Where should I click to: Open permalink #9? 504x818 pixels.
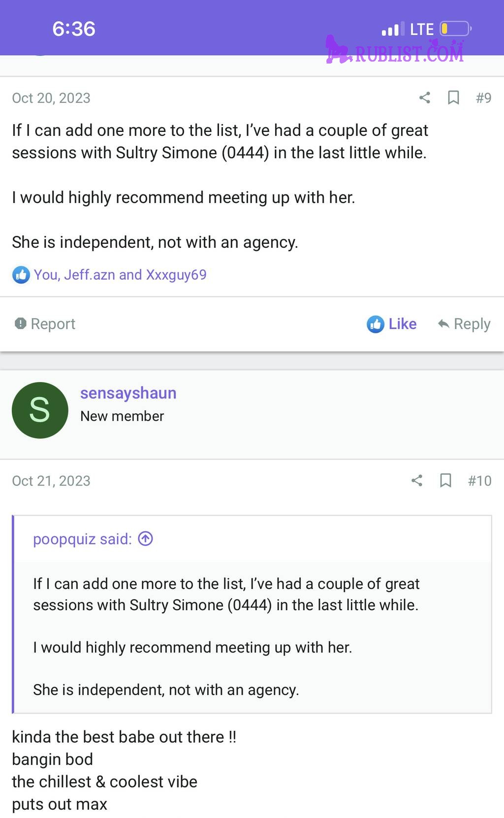point(483,98)
